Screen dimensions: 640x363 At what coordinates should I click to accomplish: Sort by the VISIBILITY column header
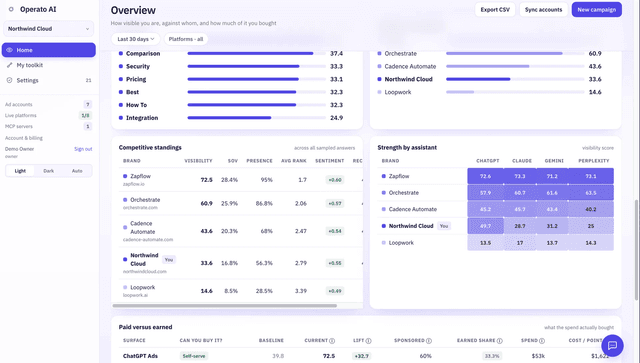click(198, 161)
